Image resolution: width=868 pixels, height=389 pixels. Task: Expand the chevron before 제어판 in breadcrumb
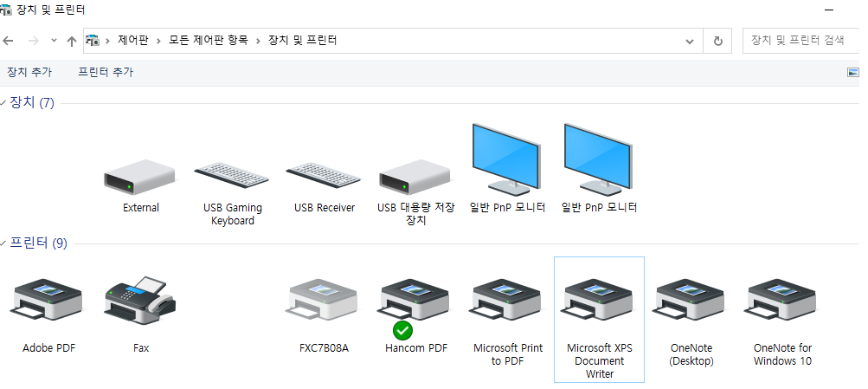[107, 41]
